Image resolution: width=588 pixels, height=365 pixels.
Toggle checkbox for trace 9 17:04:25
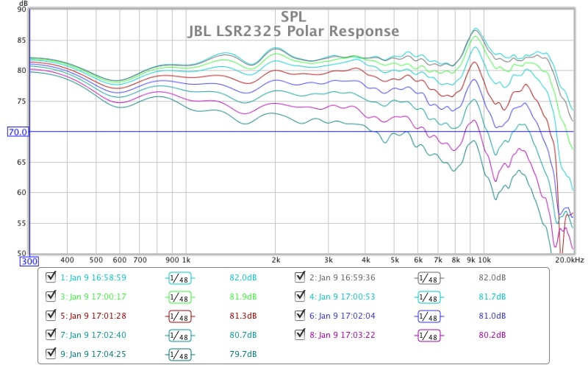coord(51,354)
